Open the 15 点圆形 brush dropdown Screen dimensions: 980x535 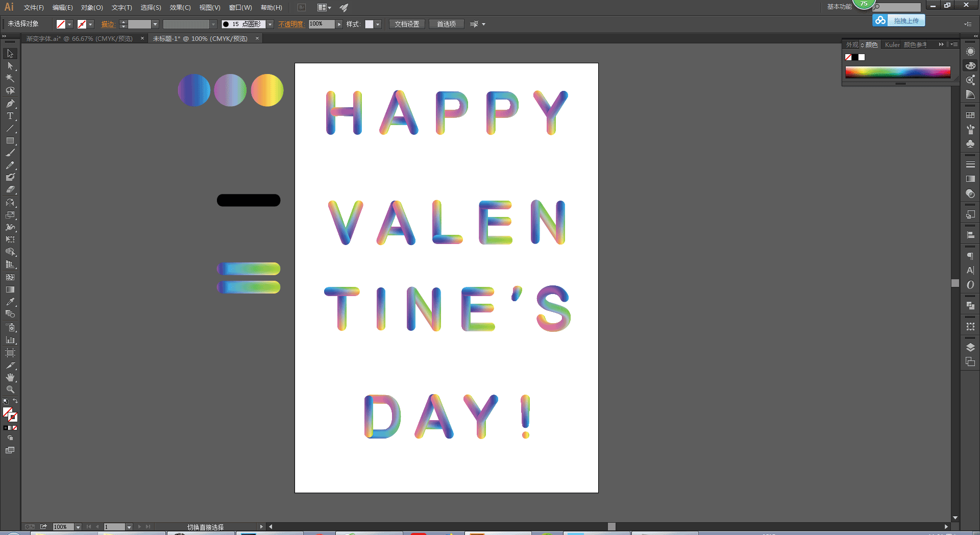(x=270, y=25)
